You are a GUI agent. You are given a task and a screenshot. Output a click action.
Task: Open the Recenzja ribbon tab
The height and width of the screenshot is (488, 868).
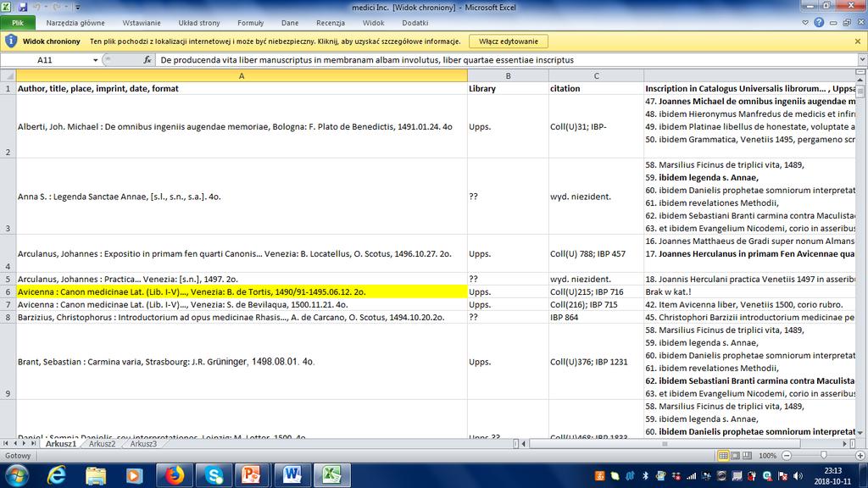tap(331, 23)
